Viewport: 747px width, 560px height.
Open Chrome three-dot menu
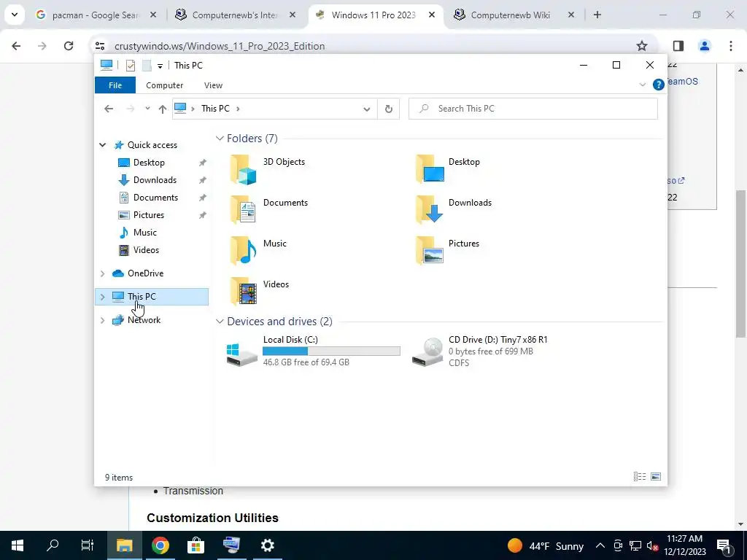pos(731,46)
